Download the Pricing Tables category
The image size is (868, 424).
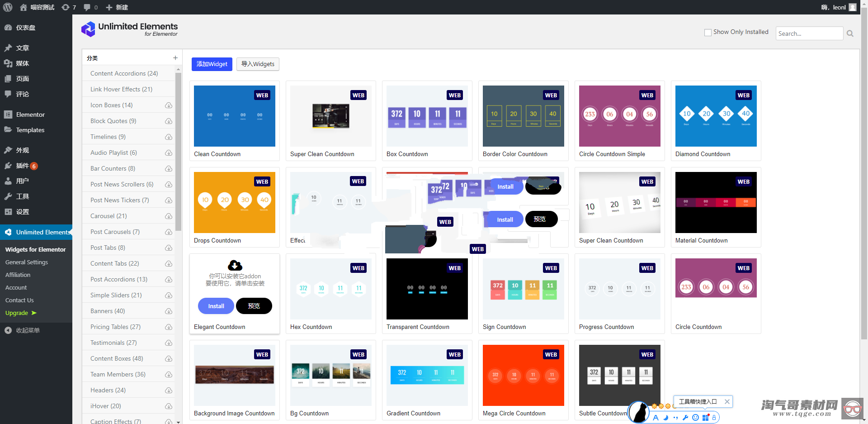(169, 327)
